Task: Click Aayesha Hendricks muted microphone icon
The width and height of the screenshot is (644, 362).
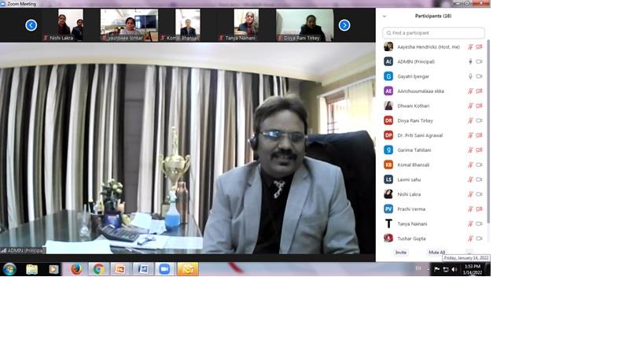Action: (x=470, y=47)
